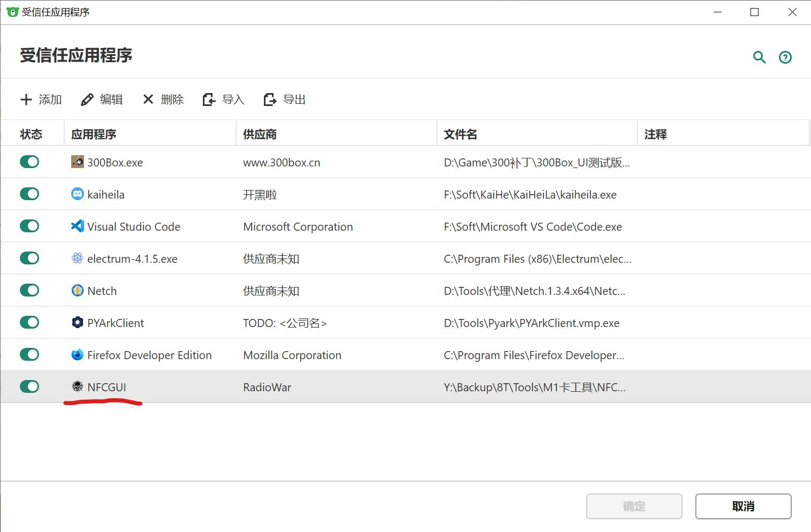The image size is (811, 532).
Task: Click 删除 to delete selected entry
Action: click(x=163, y=100)
